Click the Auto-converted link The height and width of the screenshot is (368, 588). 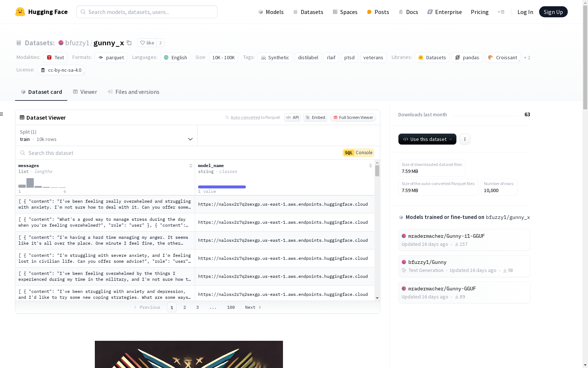coord(245,117)
